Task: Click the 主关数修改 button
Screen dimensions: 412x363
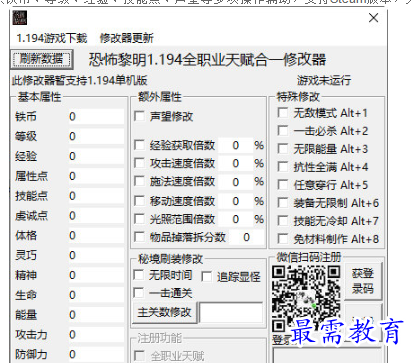Action: point(165,313)
